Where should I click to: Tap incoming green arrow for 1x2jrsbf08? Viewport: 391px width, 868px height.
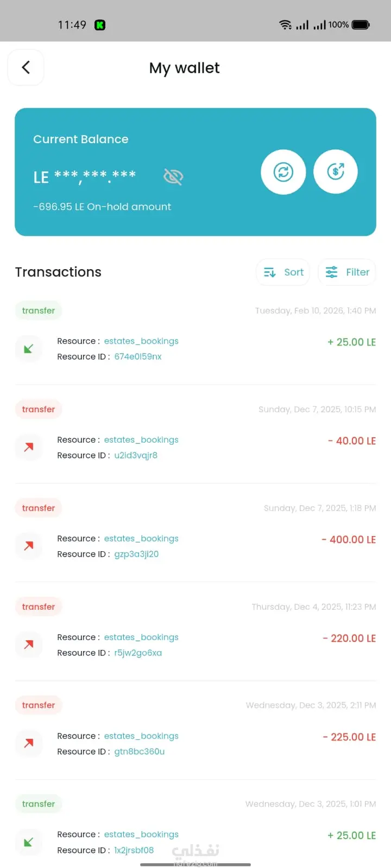coord(29,842)
